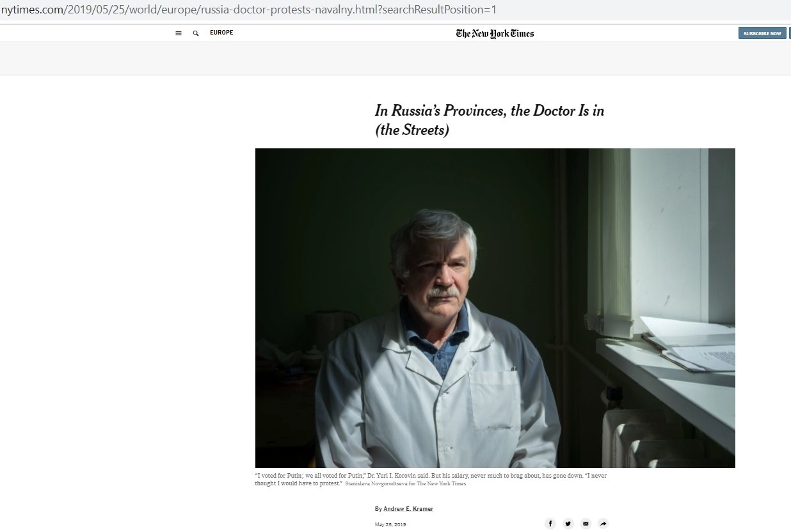Click the doctor portrait photo
The width and height of the screenshot is (791, 532).
[x=495, y=308]
